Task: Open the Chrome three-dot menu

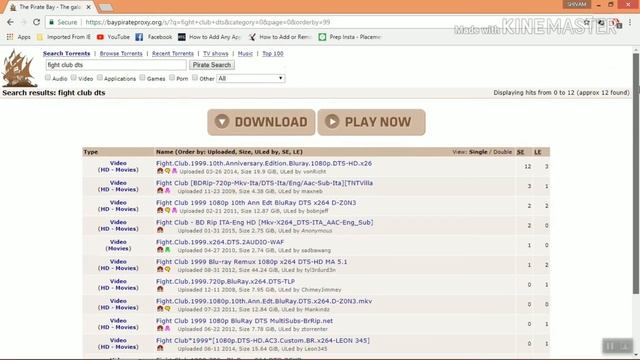Action: [x=630, y=22]
